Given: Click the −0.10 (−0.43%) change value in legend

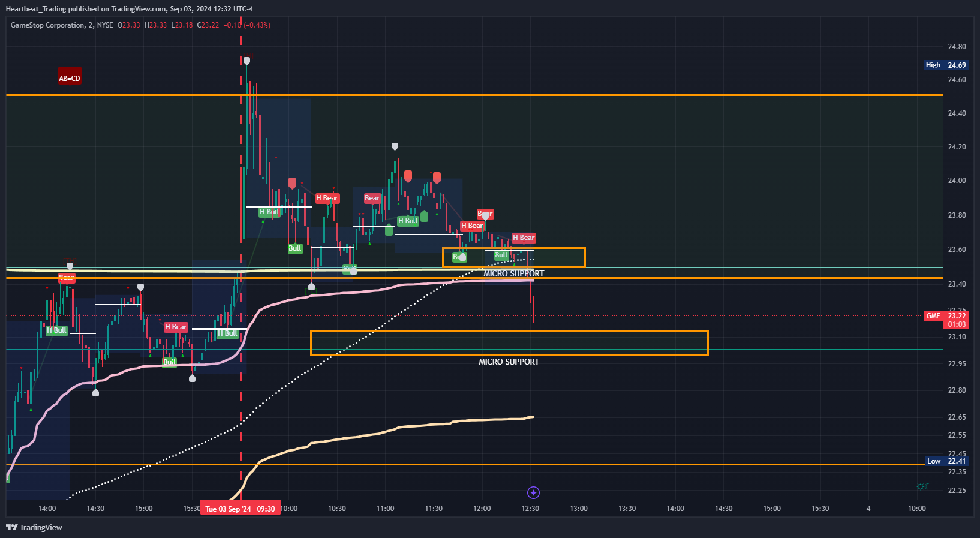Looking at the screenshot, I should [x=247, y=25].
